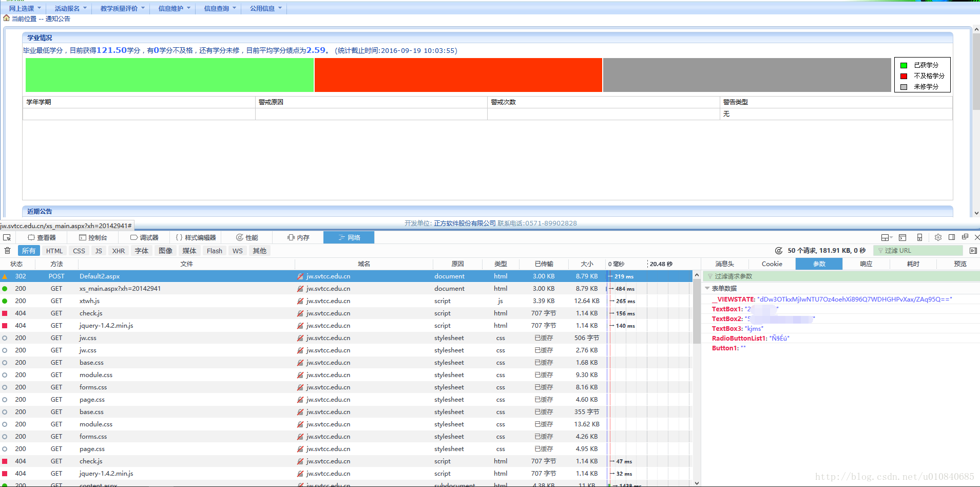980x487 pixels.
Task: Click the element picker icon in devtools
Action: (7, 237)
